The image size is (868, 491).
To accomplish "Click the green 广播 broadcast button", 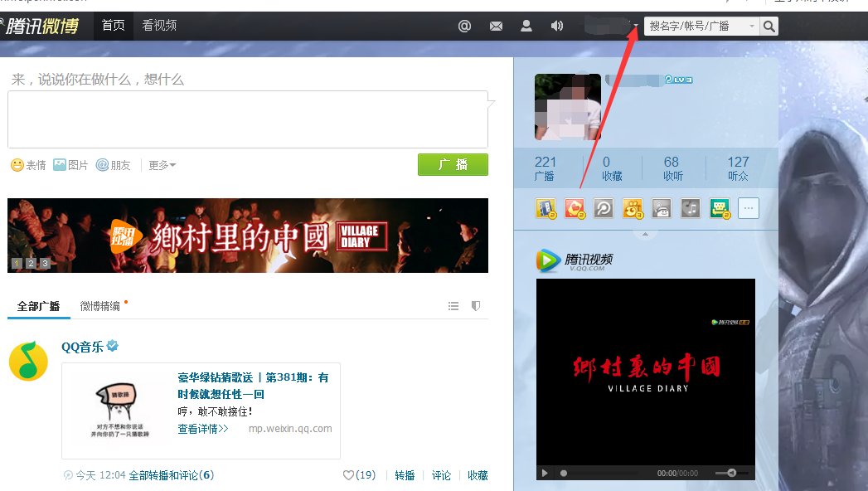I will tap(453, 164).
